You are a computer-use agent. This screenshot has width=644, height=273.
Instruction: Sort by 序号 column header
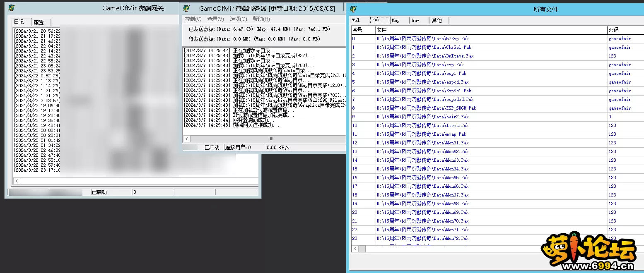tap(363, 30)
